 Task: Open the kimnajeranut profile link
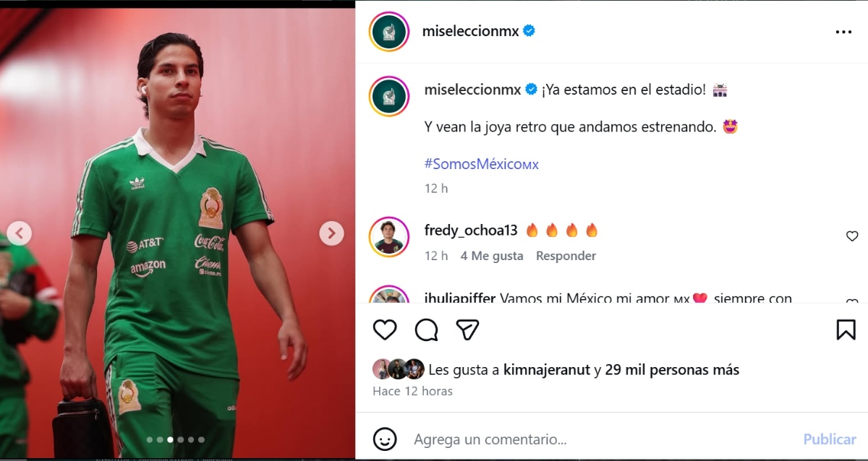click(x=547, y=370)
